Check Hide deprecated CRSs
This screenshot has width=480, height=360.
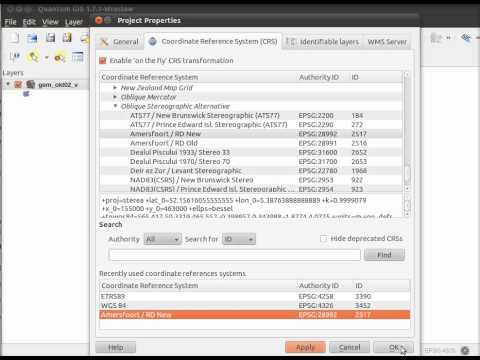pyautogui.click(x=323, y=239)
